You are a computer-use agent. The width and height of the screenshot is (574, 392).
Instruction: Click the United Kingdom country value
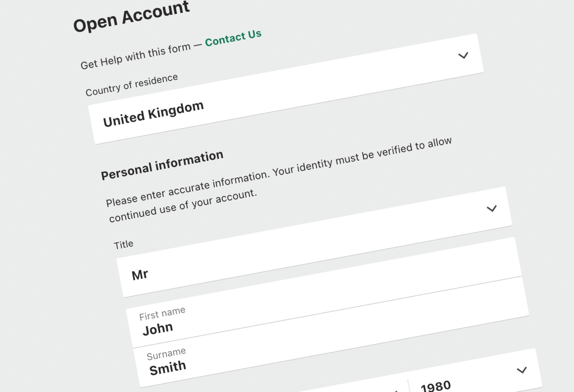(153, 114)
